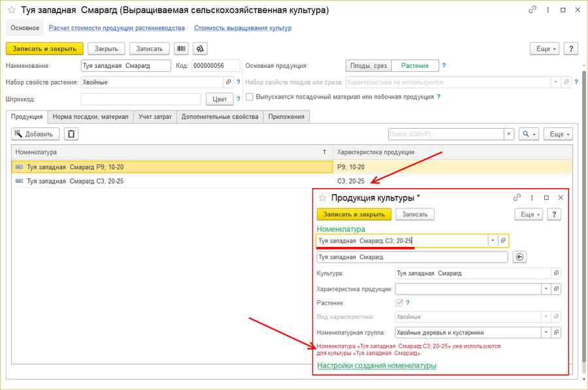Click the delete (trash) icon in the Продукция tab
Viewport: 588px width, 390px height.
[x=71, y=133]
